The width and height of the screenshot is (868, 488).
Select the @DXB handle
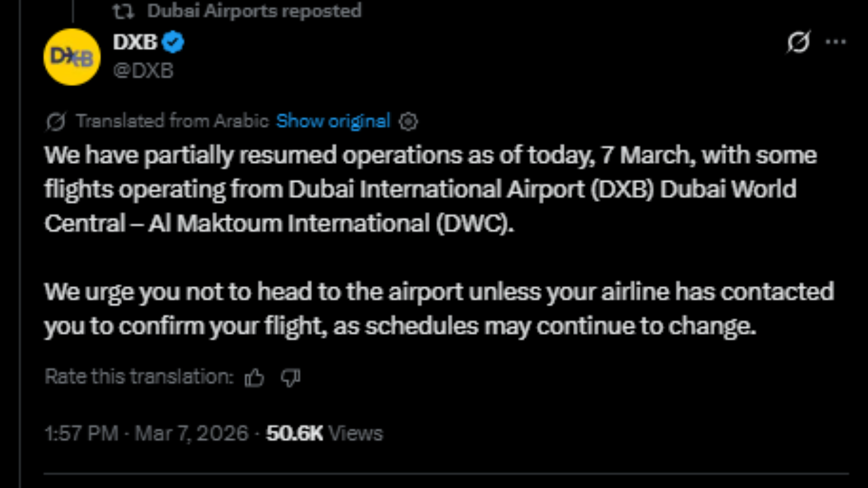[143, 70]
